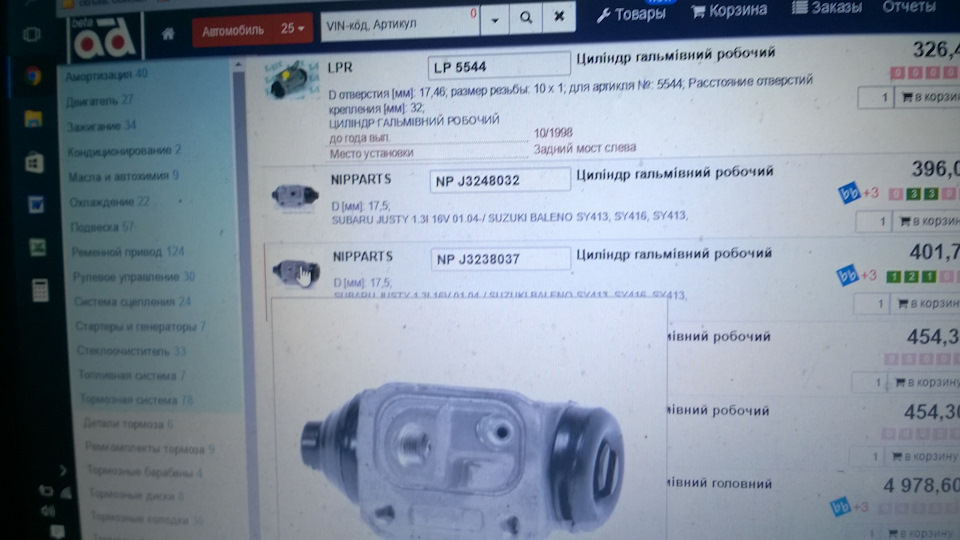Viewport: 960px width, 540px height.
Task: Click the LPR brand name
Action: pos(340,68)
